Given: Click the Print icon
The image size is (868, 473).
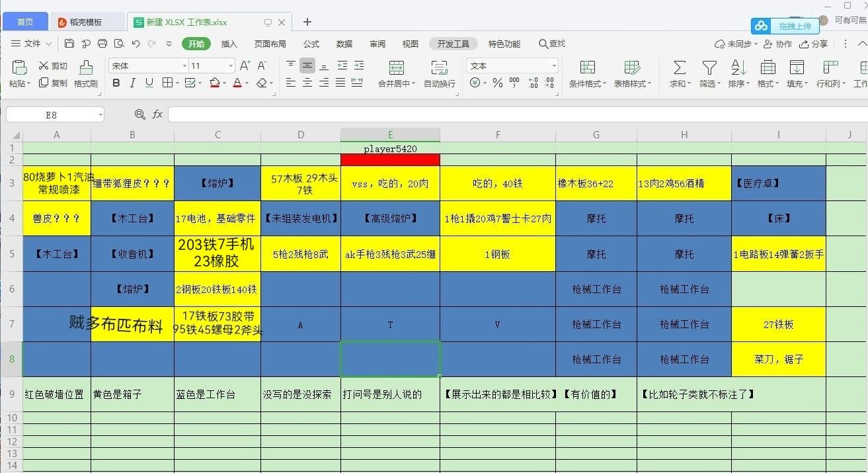Looking at the screenshot, I should coord(102,44).
